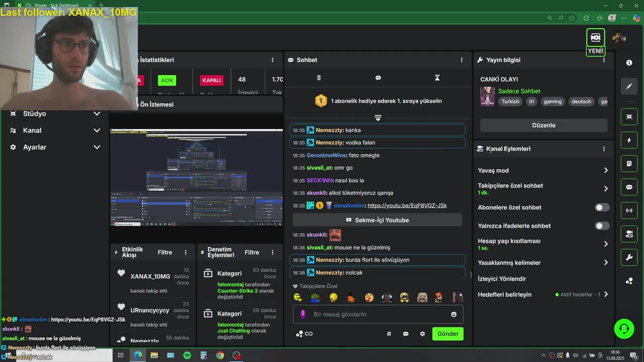This screenshot has height=362, width=644.
Task: Select the pencil edit icon in sidebar
Action: [x=629, y=86]
